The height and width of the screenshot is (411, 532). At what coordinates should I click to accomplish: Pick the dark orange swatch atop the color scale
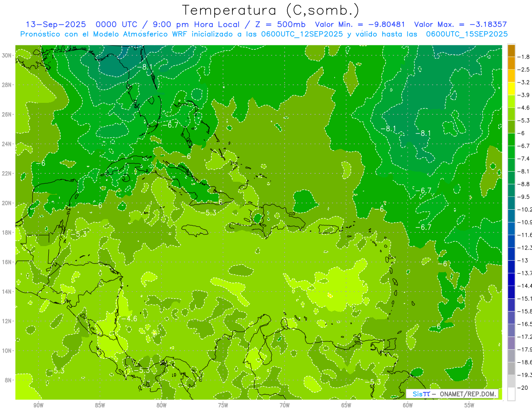click(511, 51)
